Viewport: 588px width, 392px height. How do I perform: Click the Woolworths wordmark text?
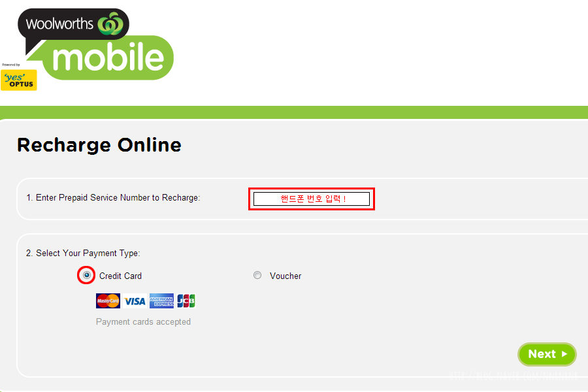(x=59, y=24)
